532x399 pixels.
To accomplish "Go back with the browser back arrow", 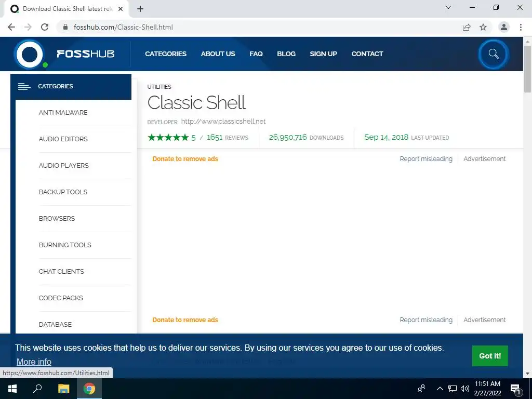I will click(x=11, y=27).
